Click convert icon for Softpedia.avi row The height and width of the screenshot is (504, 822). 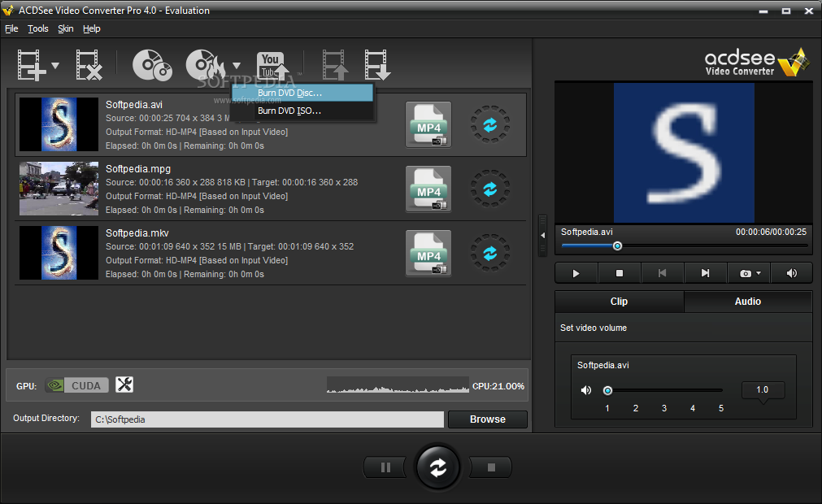489,124
